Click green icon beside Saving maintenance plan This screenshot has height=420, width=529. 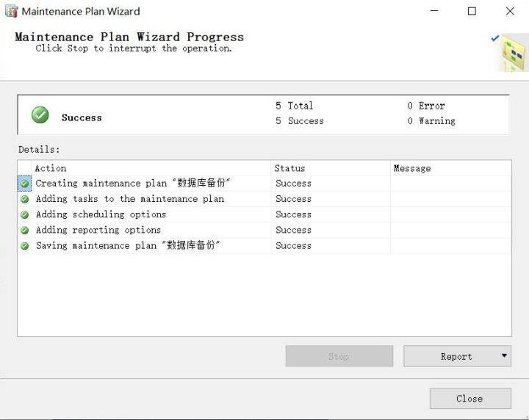[x=25, y=246]
